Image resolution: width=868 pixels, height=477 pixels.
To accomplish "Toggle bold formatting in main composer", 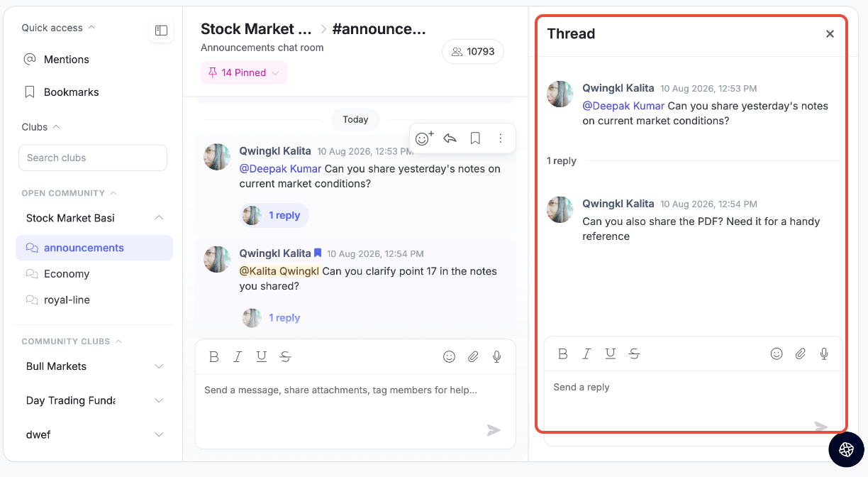I will (213, 357).
